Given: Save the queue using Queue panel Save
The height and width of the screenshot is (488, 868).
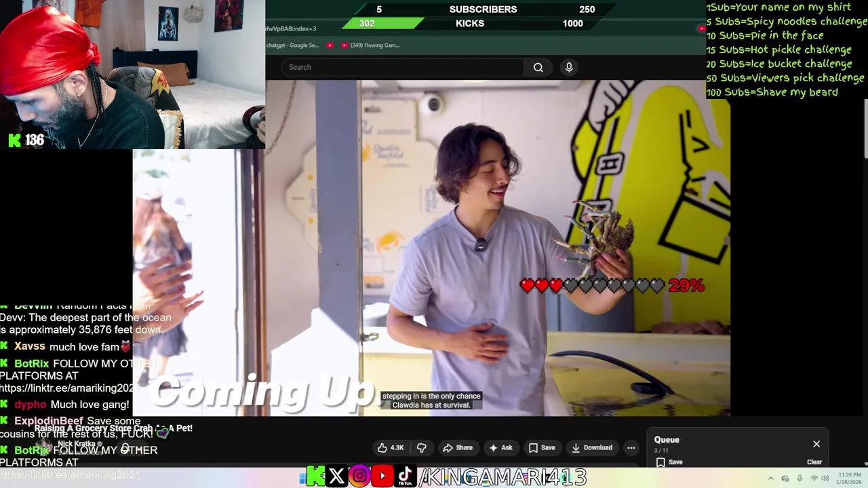Looking at the screenshot, I should pos(669,462).
